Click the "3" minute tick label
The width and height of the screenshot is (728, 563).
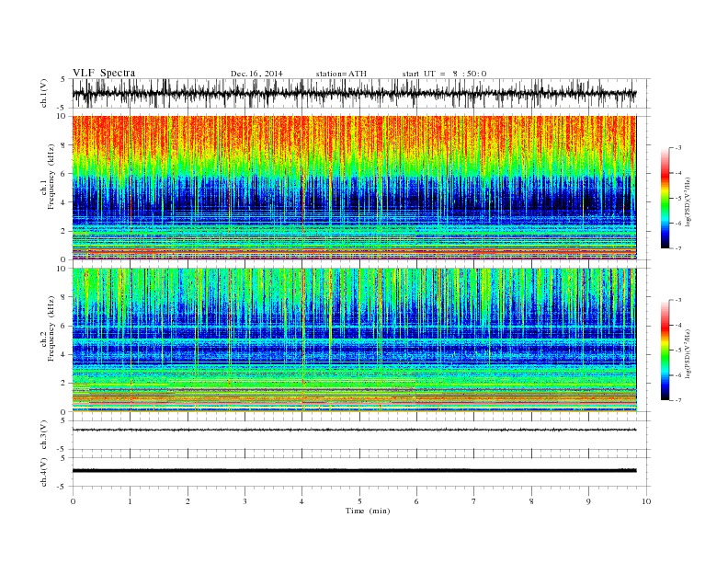[245, 501]
